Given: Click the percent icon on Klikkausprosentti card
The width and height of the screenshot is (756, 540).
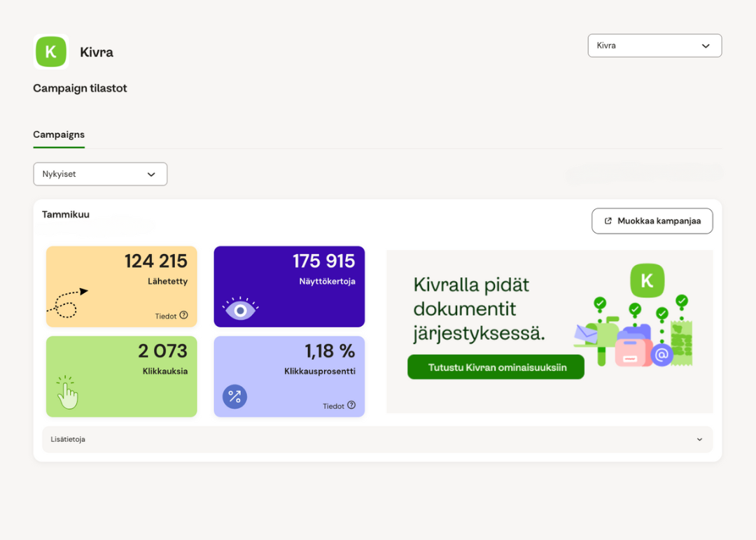Looking at the screenshot, I should pos(234,397).
